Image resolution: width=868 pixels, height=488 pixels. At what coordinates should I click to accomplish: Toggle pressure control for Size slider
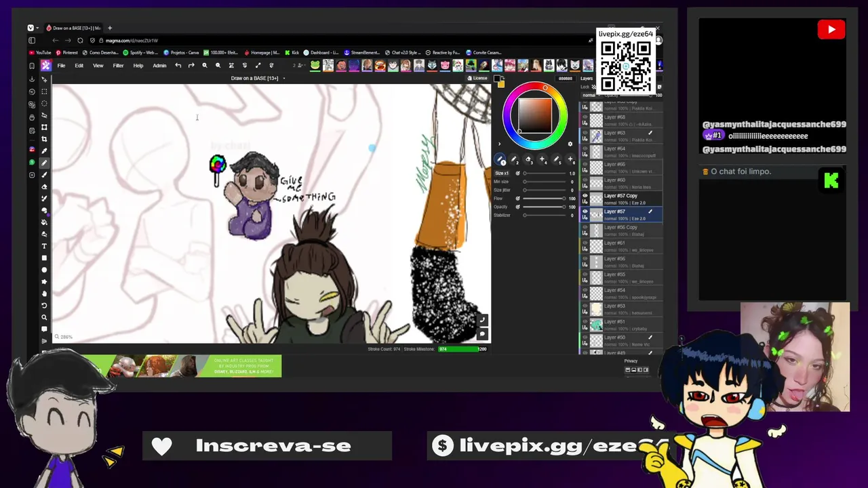tap(517, 174)
